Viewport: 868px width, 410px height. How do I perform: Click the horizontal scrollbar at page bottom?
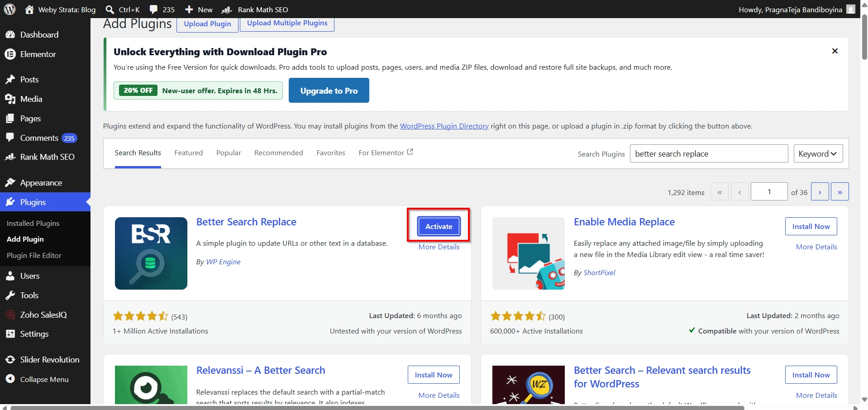coord(377,408)
